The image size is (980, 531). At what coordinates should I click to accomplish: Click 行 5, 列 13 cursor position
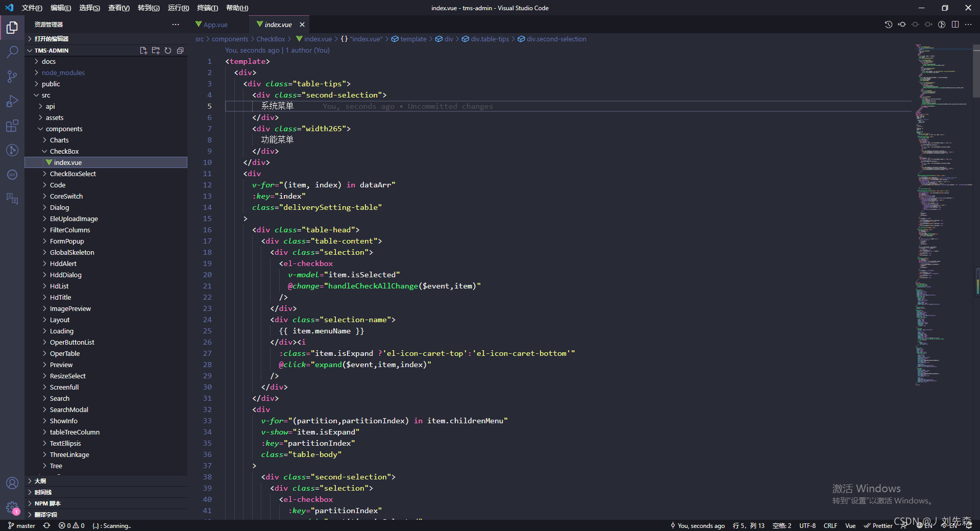click(x=748, y=525)
